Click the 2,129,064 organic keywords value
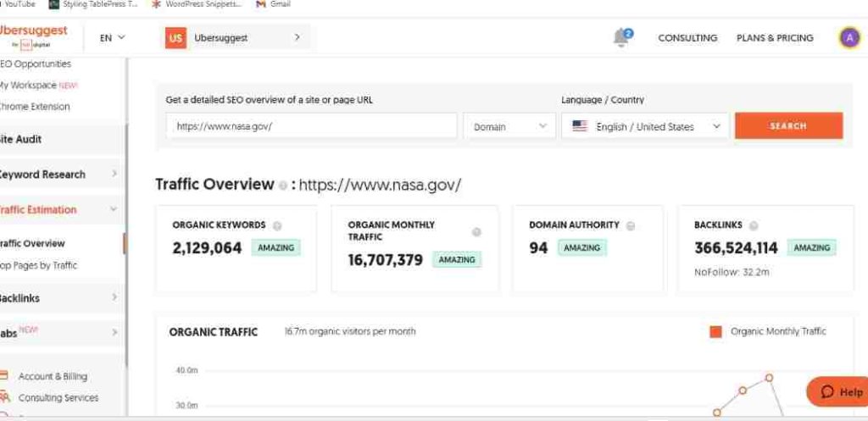Image resolution: width=868 pixels, height=421 pixels. coord(207,248)
